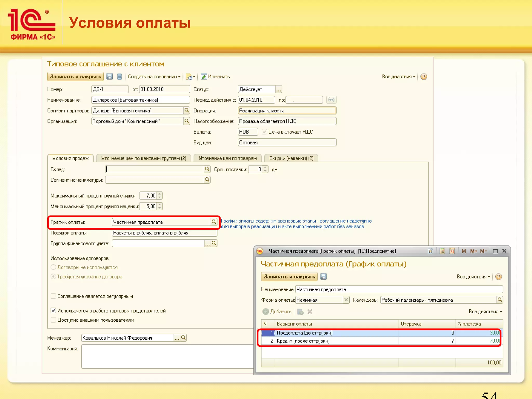532x399 pixels.
Task: Open Уточнение цен по товарам tab
Action: pos(228,158)
